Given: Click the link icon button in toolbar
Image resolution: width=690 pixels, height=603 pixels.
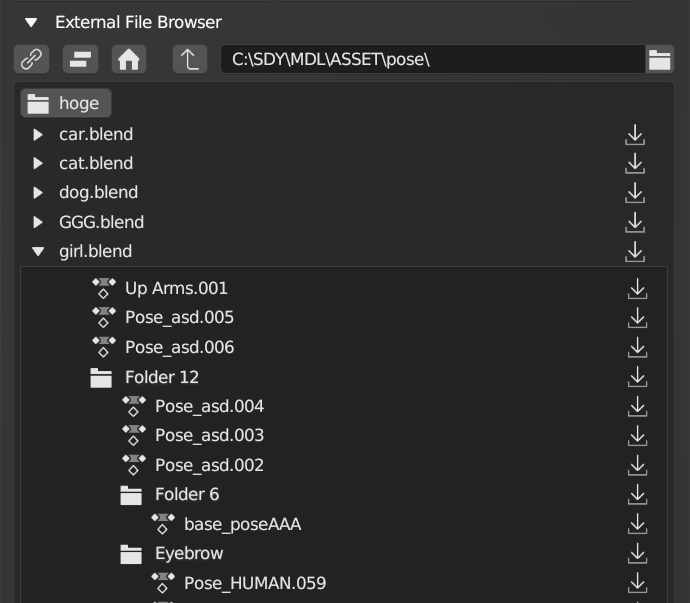Looking at the screenshot, I should pyautogui.click(x=32, y=59).
